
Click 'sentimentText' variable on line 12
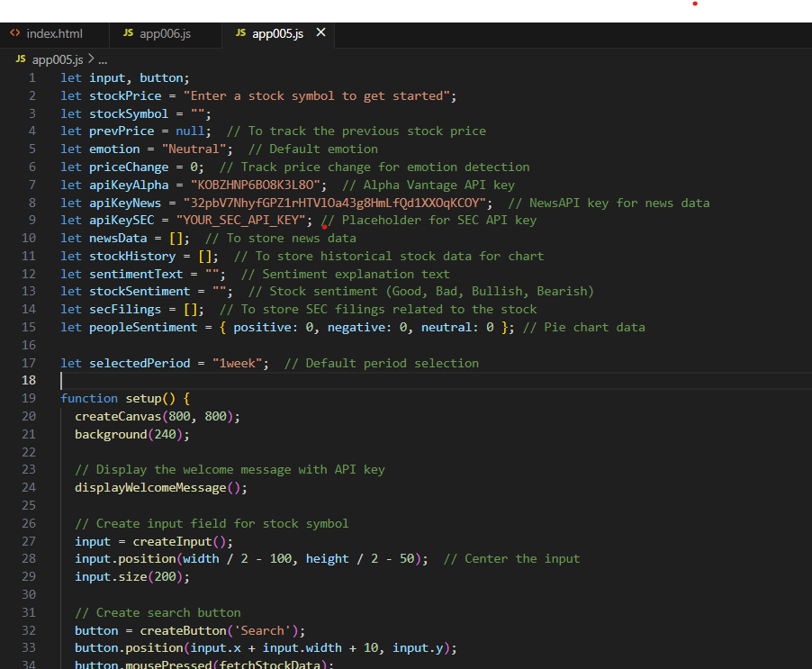(x=136, y=274)
